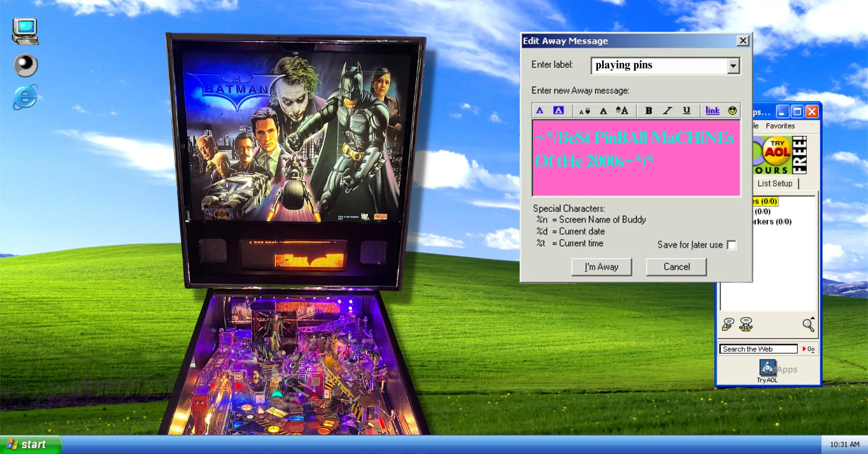
Task: Insert a smiley emoticon into the message
Action: 731,111
